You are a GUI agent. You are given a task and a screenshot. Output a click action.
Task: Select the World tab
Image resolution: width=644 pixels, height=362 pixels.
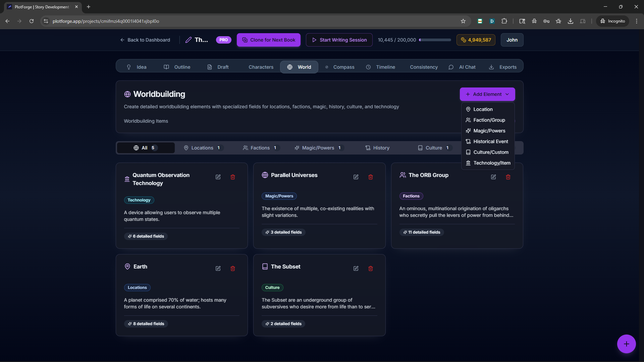click(299, 67)
